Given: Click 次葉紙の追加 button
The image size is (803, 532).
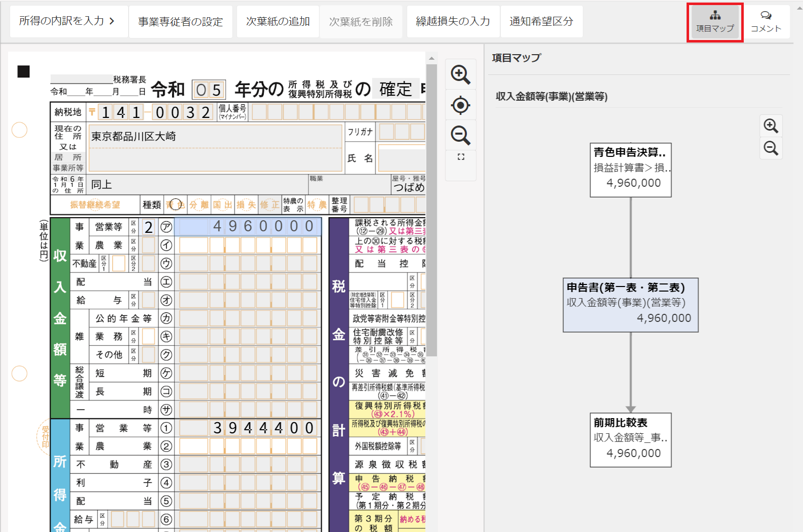Looking at the screenshot, I should click(x=277, y=21).
